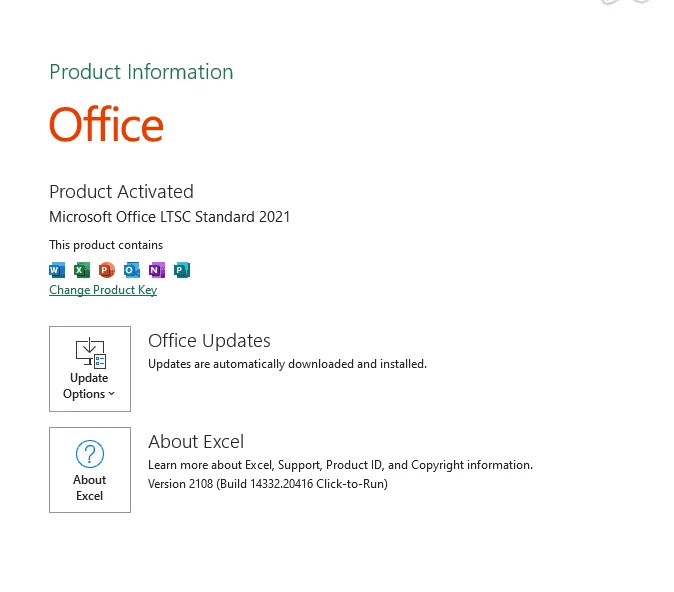
Task: Click the Outlook app icon
Action: (x=132, y=270)
